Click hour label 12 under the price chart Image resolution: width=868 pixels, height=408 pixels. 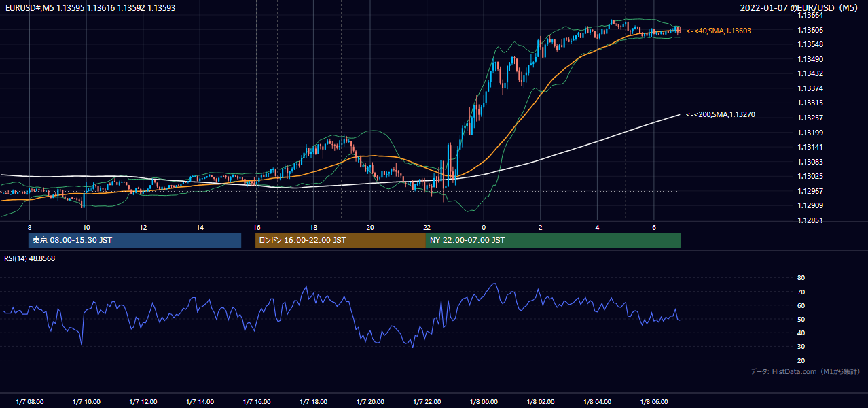click(143, 227)
